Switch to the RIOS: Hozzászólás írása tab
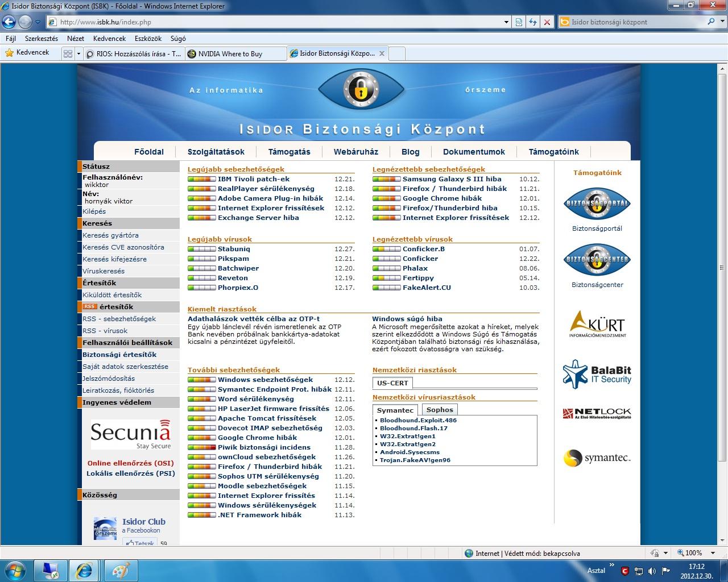The height and width of the screenshot is (582, 728). click(x=134, y=54)
